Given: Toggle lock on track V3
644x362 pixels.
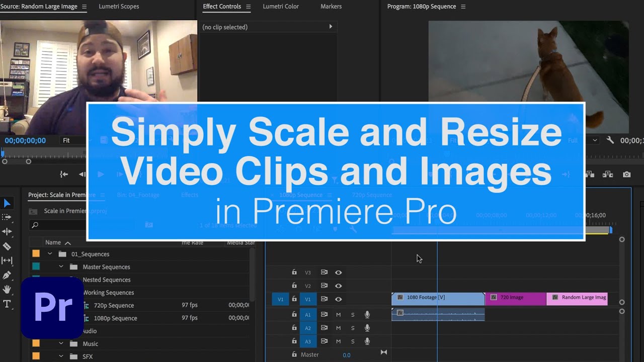Looking at the screenshot, I should click(294, 272).
